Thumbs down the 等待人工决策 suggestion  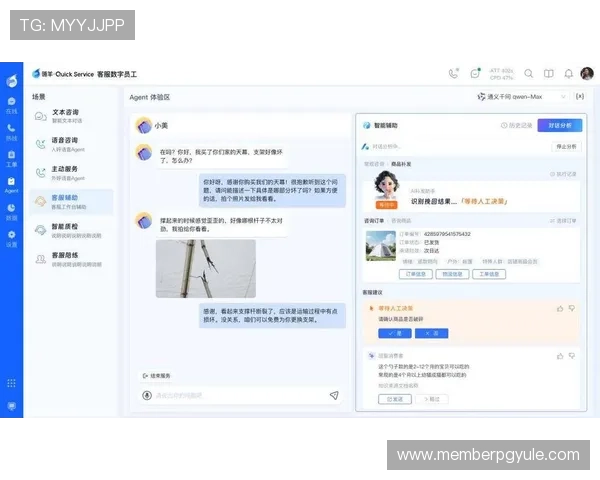point(572,308)
